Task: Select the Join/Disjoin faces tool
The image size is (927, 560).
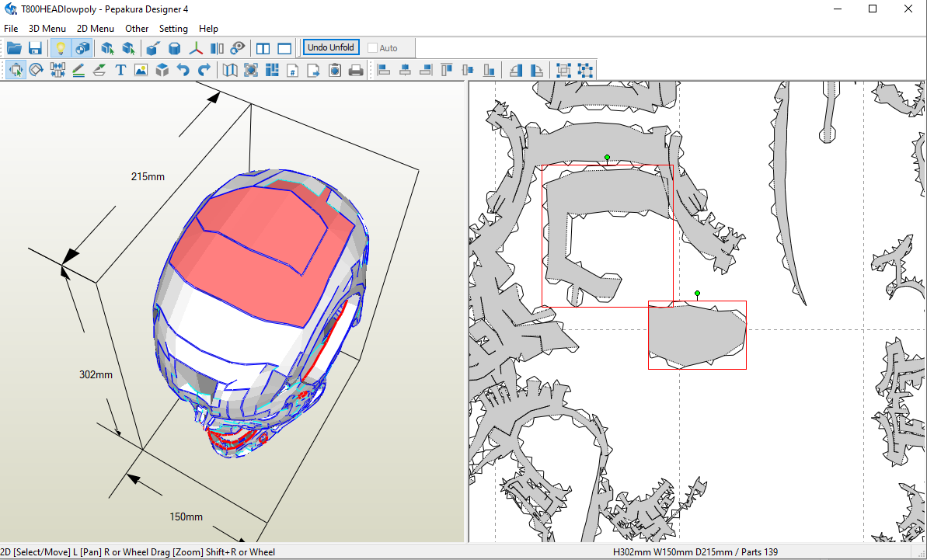Action: 58,70
